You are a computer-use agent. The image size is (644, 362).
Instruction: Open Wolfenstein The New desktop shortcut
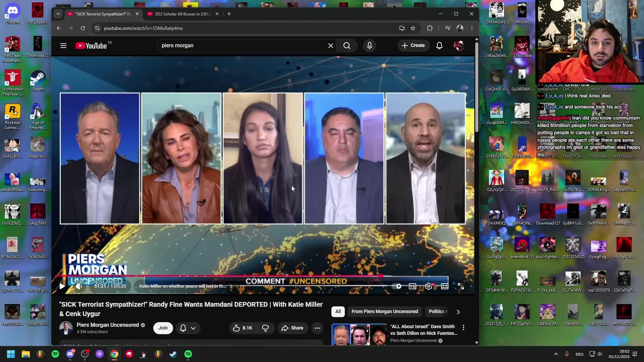[13, 83]
